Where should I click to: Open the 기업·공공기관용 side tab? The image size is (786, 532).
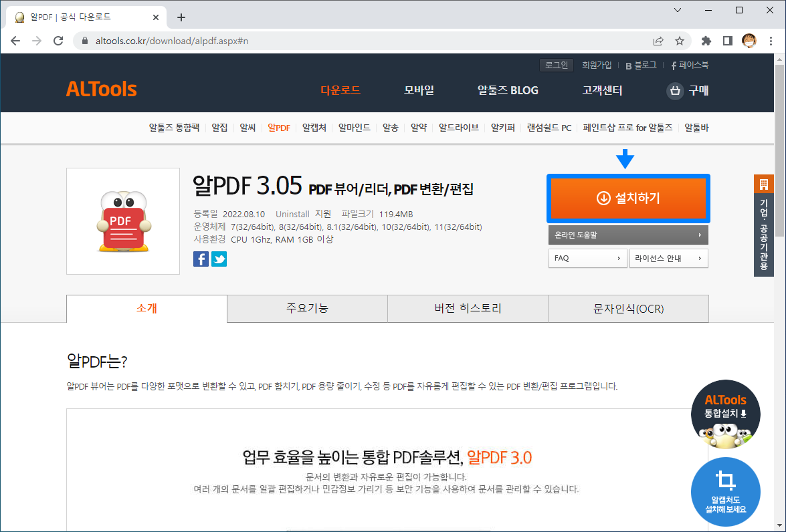763,225
